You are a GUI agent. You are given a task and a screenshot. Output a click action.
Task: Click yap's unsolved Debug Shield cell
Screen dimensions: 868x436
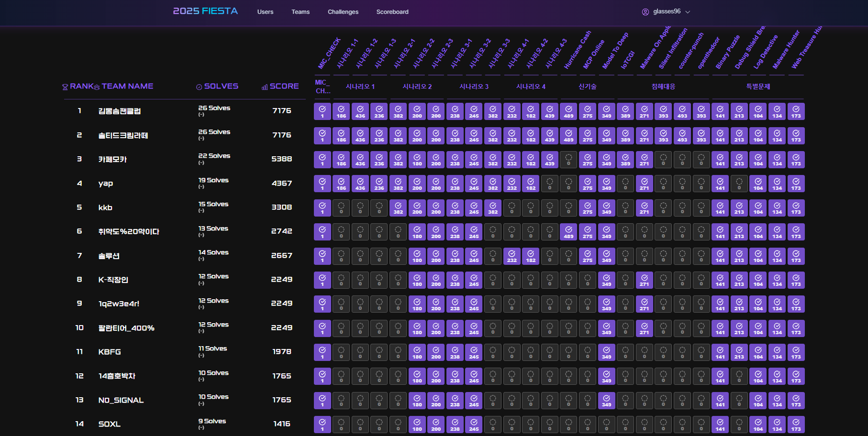point(739,184)
